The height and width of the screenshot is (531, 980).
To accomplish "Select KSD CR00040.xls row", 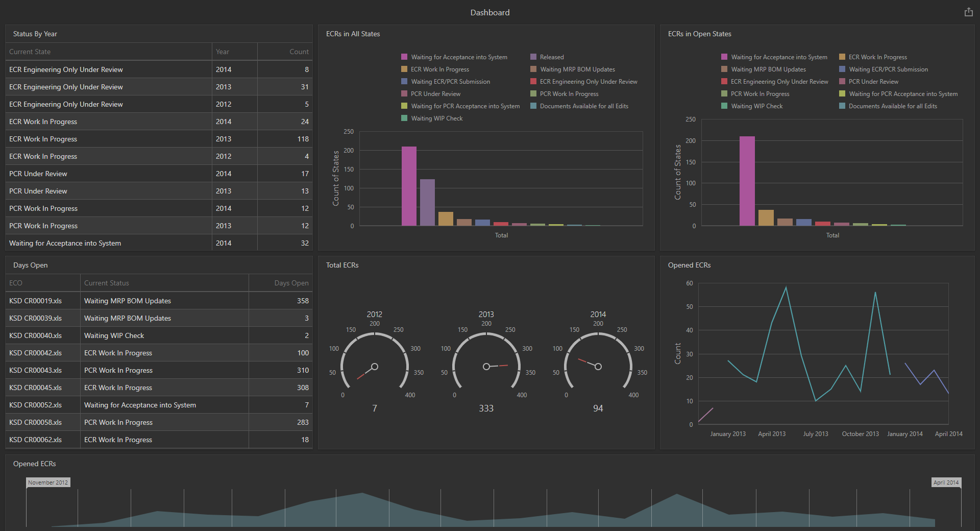I will pos(159,335).
